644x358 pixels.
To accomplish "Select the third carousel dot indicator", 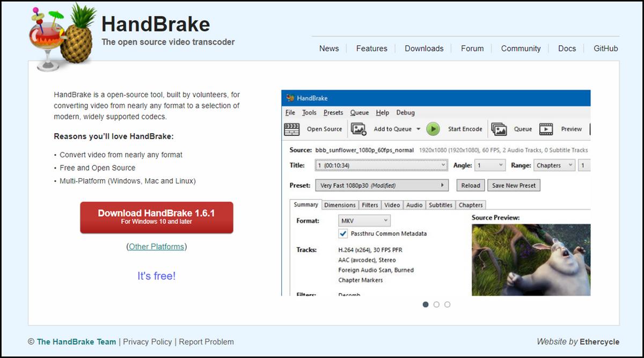I will 448,304.
